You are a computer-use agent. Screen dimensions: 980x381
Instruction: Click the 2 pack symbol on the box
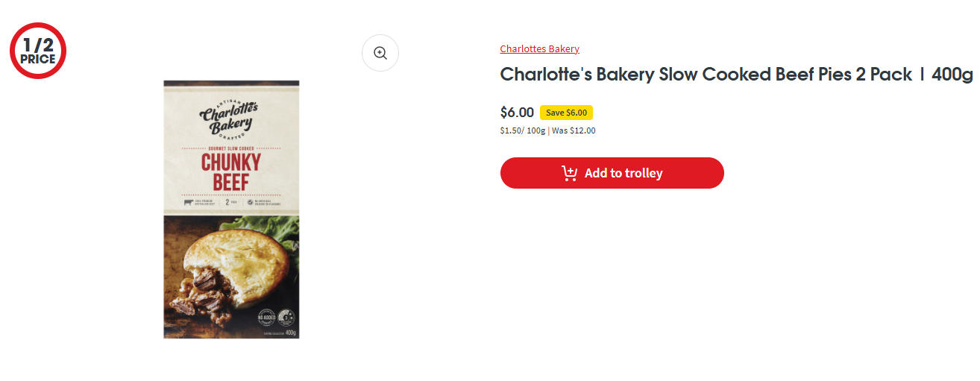[x=227, y=202]
